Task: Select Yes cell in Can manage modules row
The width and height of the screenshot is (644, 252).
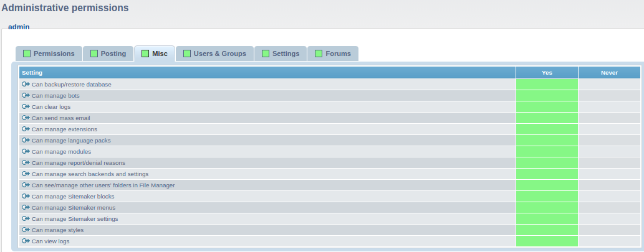Action: 547,151
